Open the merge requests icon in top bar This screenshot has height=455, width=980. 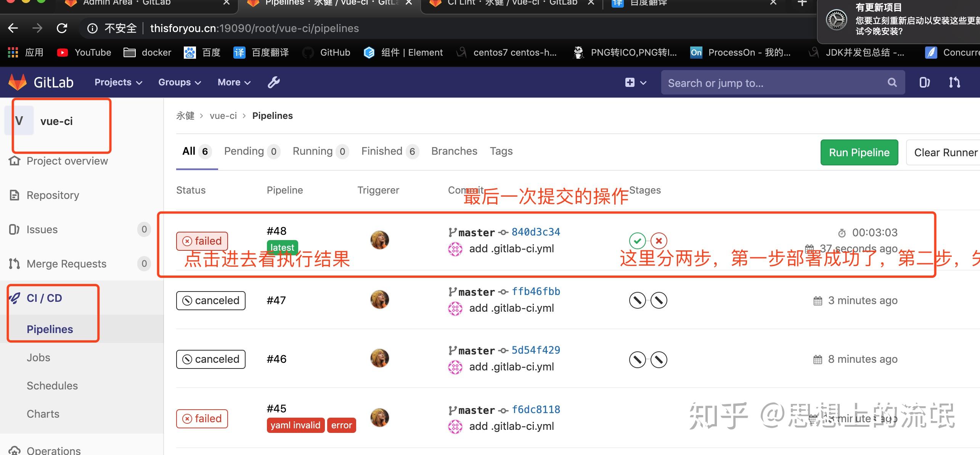[x=954, y=82]
